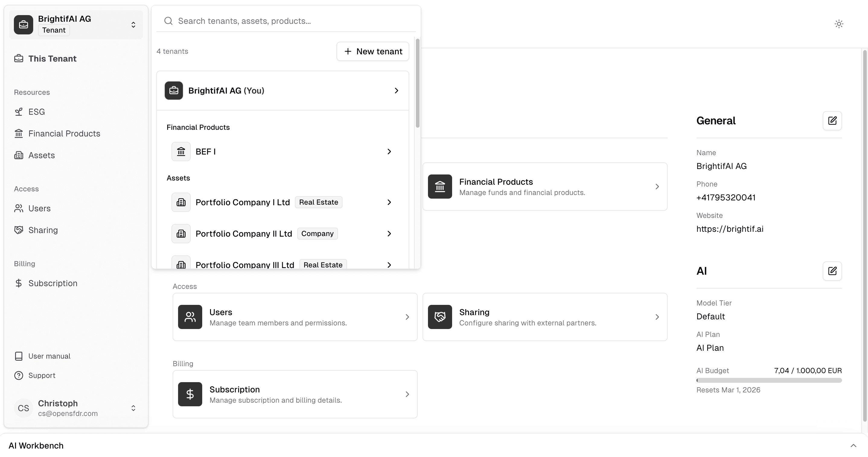Open the Users icon in the sidebar
868x457 pixels.
tap(19, 208)
